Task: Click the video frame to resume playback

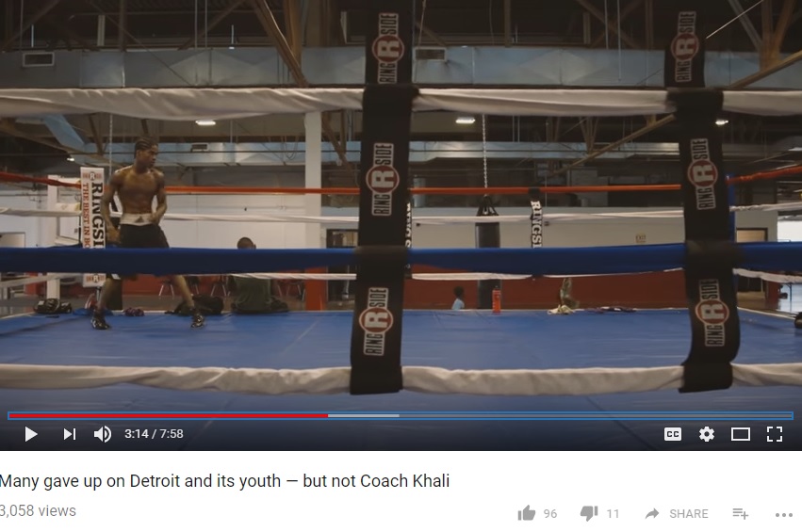Action: point(401,204)
